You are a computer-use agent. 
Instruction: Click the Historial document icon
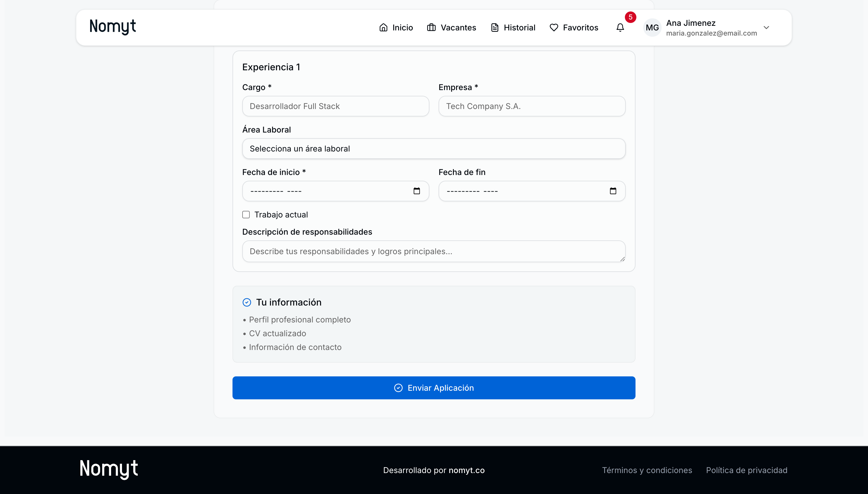[495, 28]
